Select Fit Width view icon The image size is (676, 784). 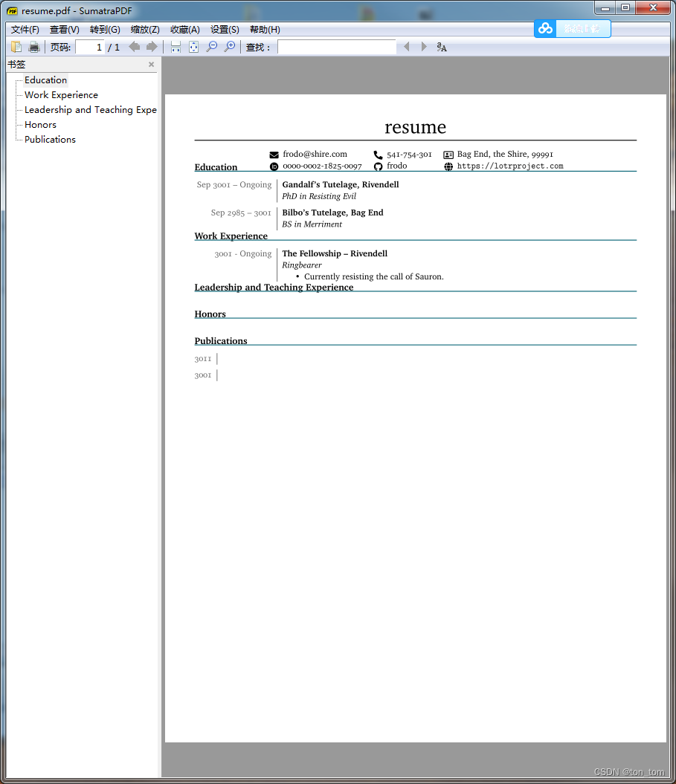[176, 47]
